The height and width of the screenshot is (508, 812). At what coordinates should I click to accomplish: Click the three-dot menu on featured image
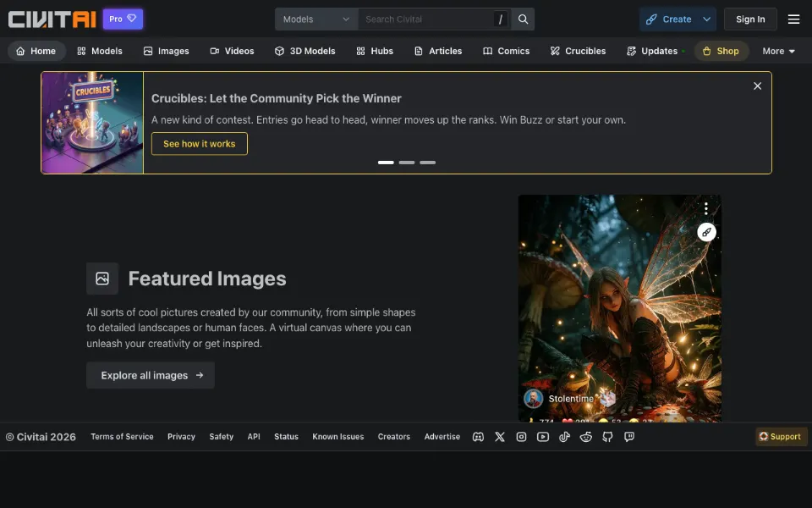click(x=705, y=208)
